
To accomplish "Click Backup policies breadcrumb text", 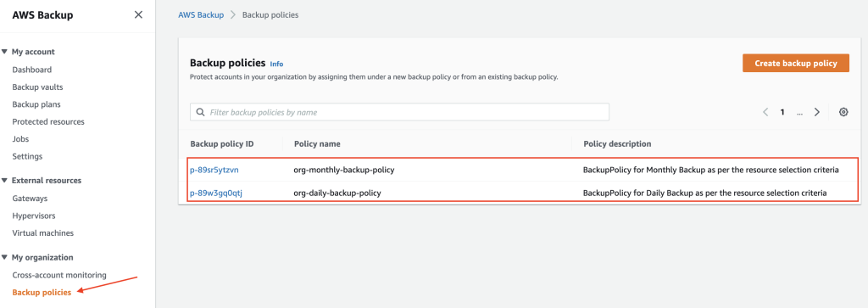I will pyautogui.click(x=270, y=15).
